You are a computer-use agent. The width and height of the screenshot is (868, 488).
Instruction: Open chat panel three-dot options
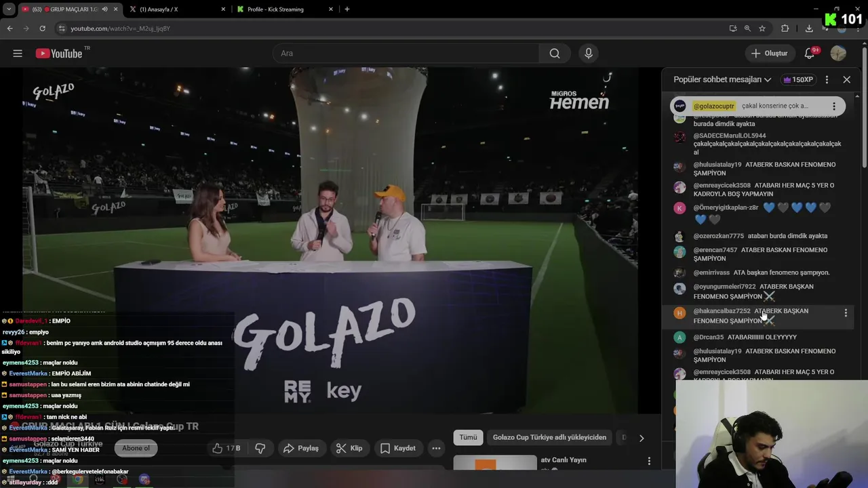tap(827, 79)
